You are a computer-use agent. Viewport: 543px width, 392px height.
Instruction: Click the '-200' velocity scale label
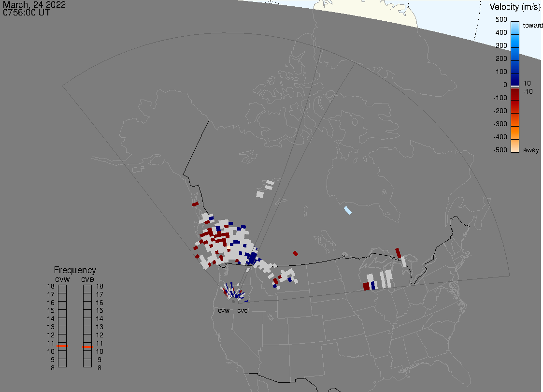(500, 111)
